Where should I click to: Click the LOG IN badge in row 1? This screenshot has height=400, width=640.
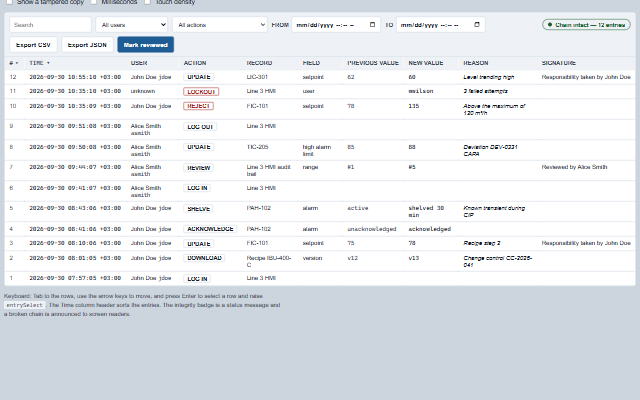coord(197,279)
